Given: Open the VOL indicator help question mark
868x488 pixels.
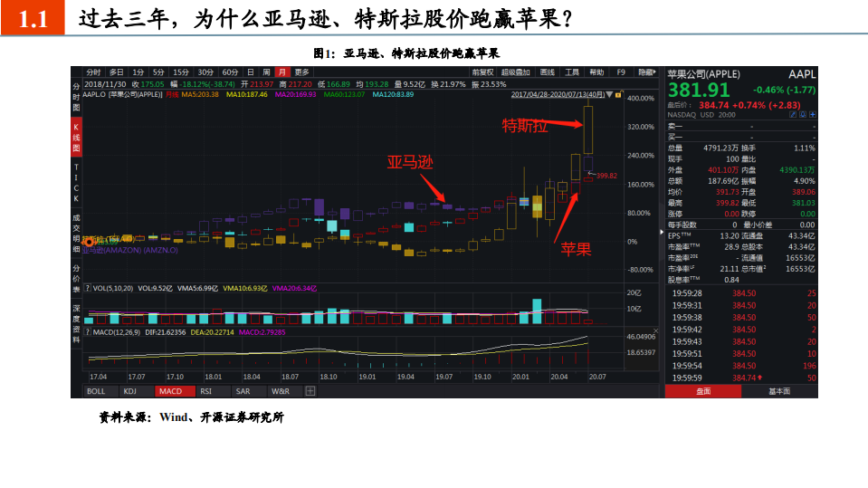Looking at the screenshot, I should tap(88, 288).
